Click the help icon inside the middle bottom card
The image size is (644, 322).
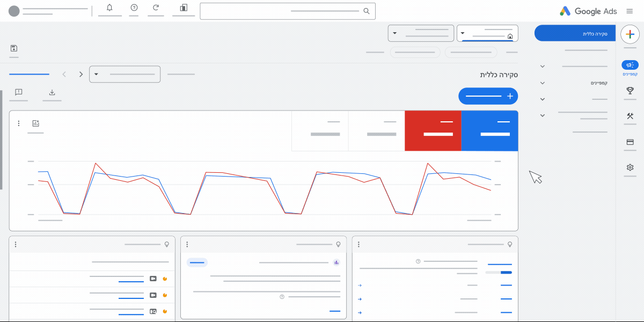tap(282, 296)
